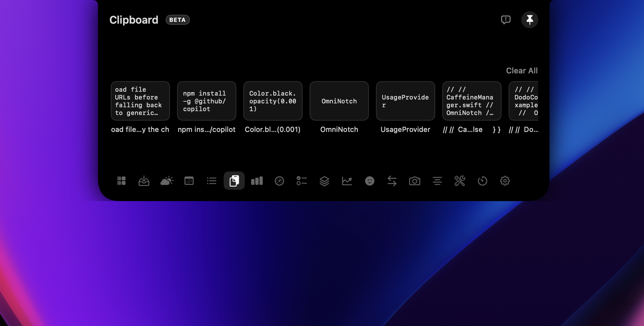Select the Color.black.opacity(0.001) clip card
The width and height of the screenshot is (644, 326).
coord(273,101)
